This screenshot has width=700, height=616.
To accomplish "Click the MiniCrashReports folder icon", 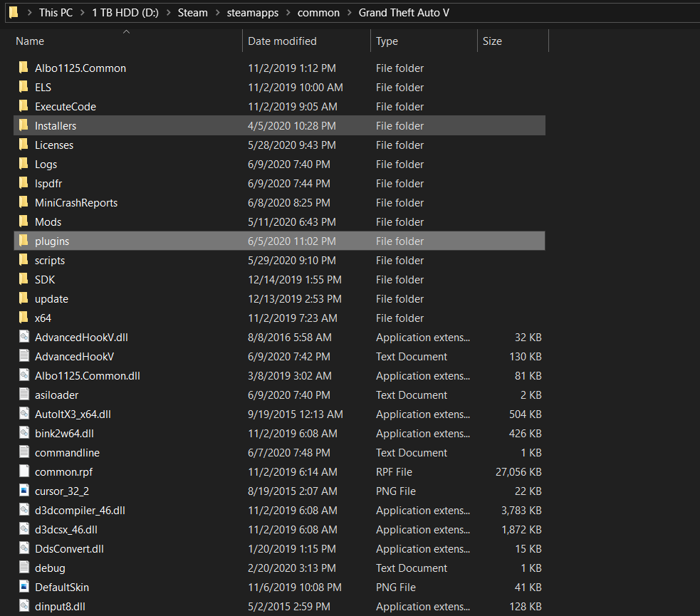I will [x=23, y=202].
